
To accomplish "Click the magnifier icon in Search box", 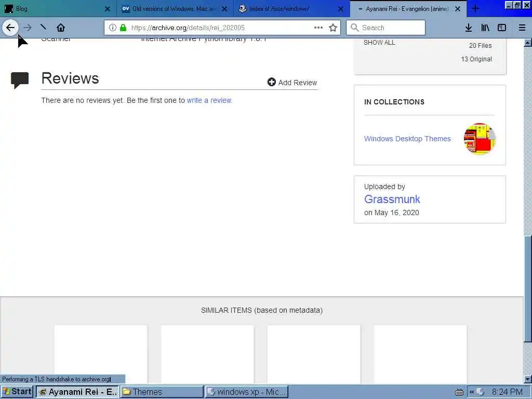I will point(354,28).
